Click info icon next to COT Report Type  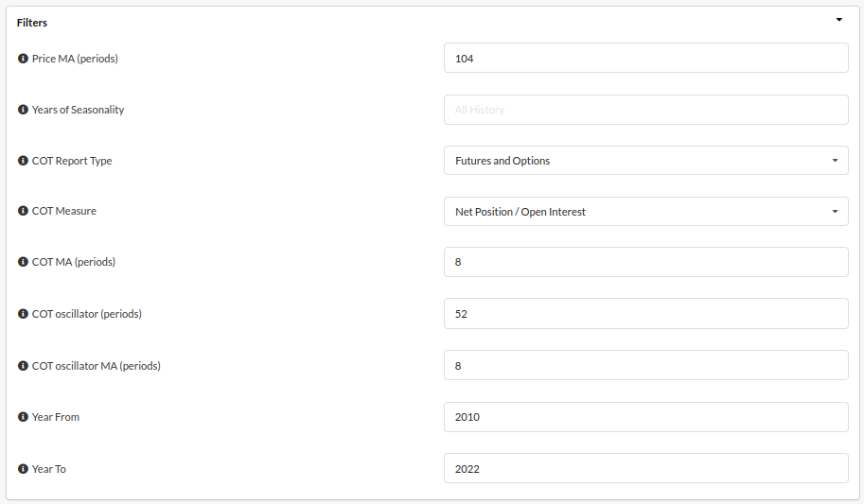point(23,161)
